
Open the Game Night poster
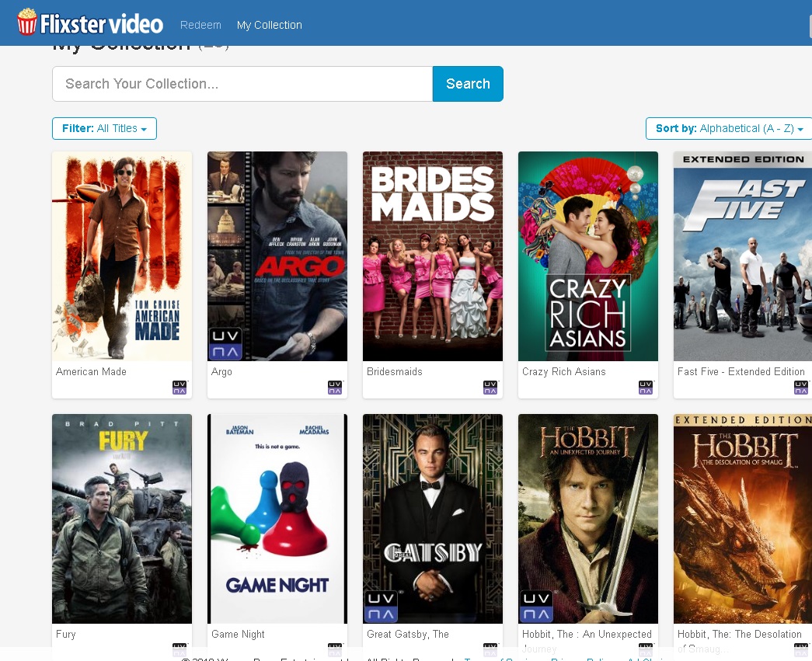(x=277, y=519)
